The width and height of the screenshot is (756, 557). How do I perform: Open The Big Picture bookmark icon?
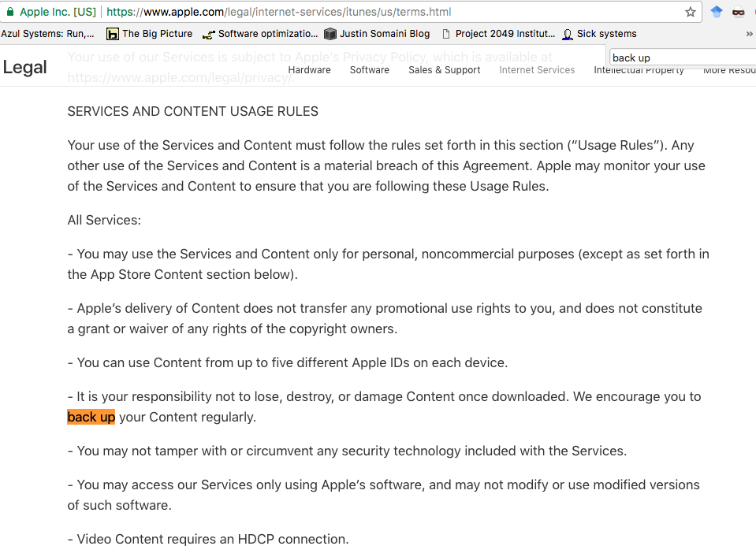(113, 34)
